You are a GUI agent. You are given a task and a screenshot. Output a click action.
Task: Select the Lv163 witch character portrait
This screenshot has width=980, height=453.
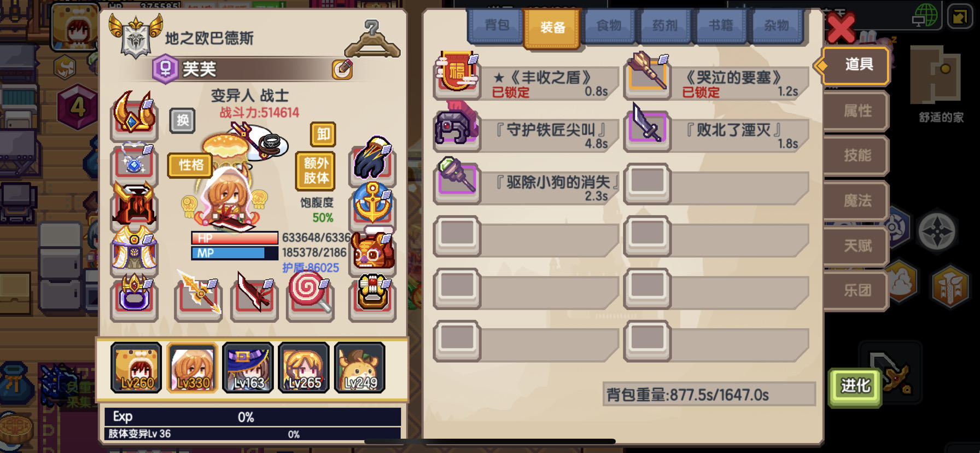[x=248, y=368]
